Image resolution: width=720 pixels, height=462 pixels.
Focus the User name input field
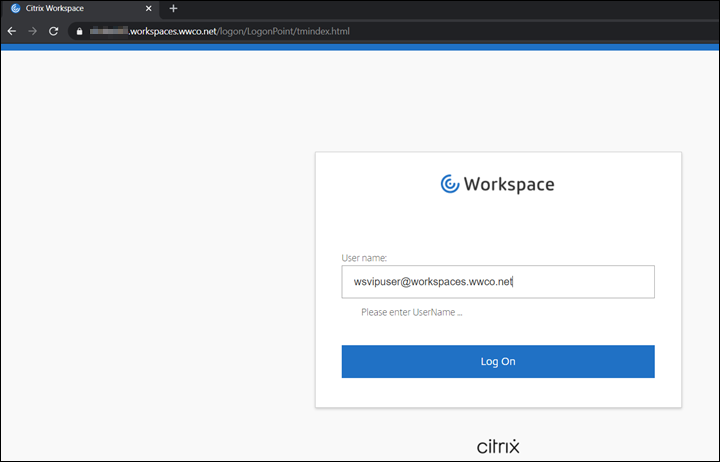pos(498,282)
